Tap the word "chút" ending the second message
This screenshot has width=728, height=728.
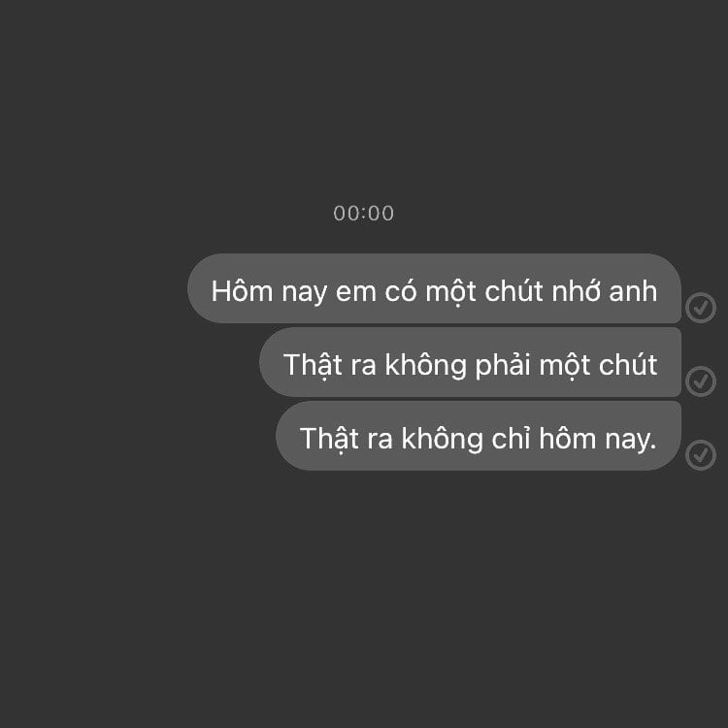[x=628, y=365]
